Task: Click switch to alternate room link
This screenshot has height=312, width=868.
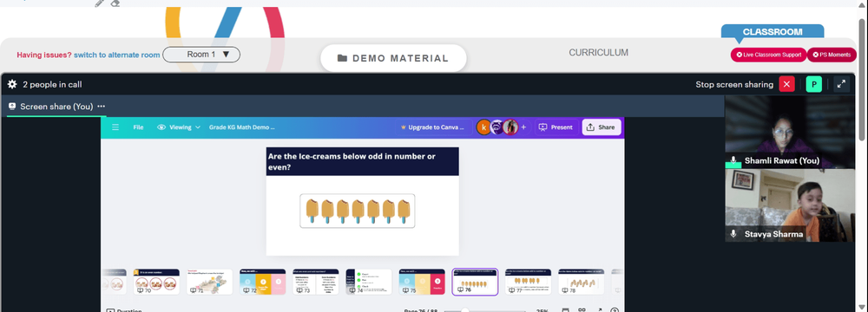Action: [x=117, y=55]
